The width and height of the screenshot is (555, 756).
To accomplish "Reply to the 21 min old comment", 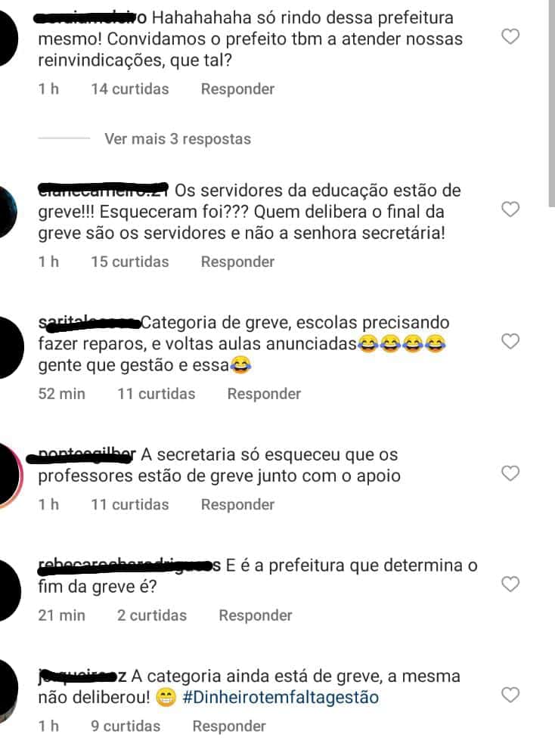I will [x=255, y=615].
